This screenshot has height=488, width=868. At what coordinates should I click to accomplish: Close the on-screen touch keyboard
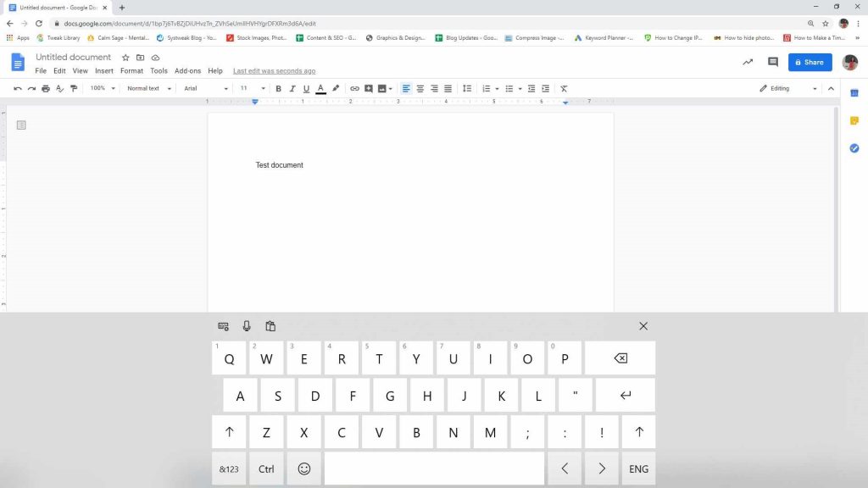(643, 326)
